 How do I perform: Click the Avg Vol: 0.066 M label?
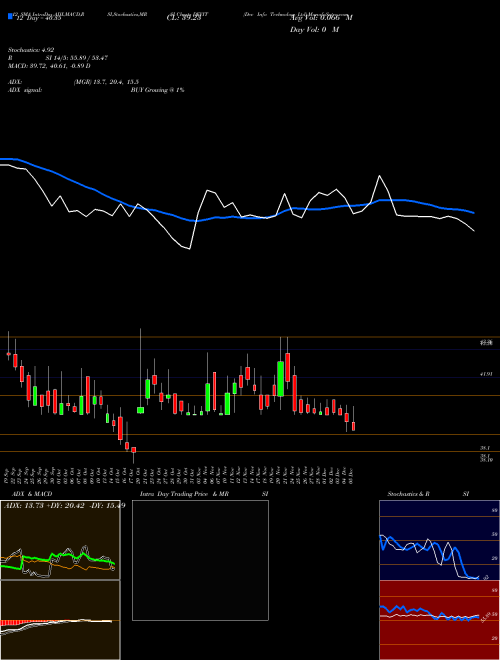tap(321, 18)
